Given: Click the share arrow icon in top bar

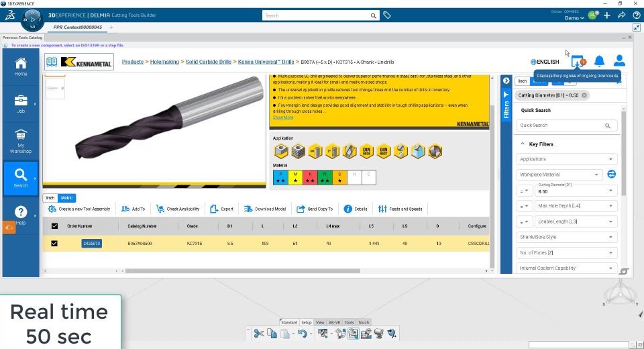Looking at the screenshot, I should [x=621, y=15].
